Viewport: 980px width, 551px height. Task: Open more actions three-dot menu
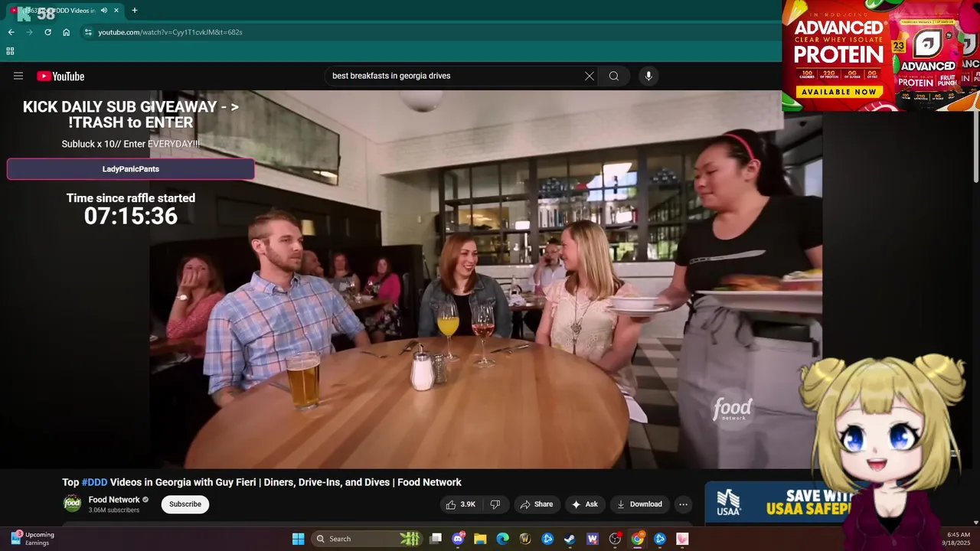point(683,504)
